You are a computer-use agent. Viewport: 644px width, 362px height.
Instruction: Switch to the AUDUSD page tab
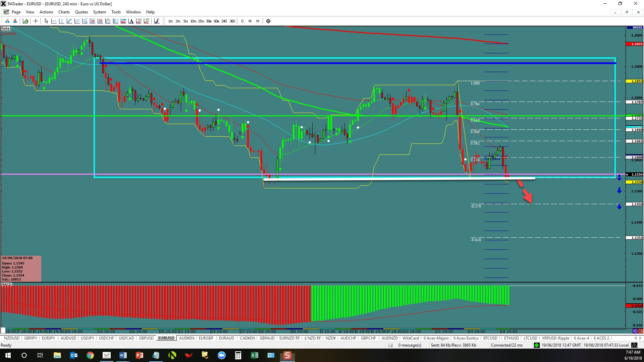point(68,338)
